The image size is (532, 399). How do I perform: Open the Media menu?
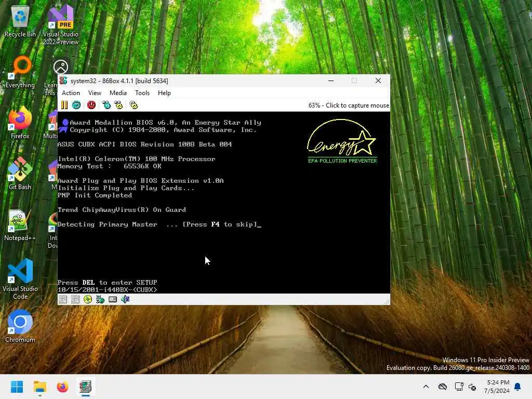coord(118,93)
